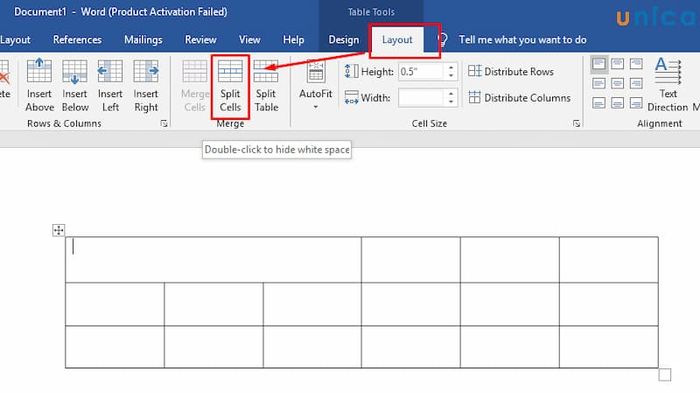This screenshot has width=700, height=393.
Task: Click the table move handle
Action: [58, 230]
